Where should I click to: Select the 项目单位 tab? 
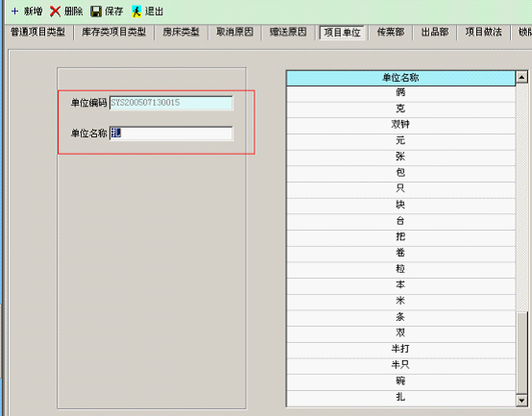pyautogui.click(x=342, y=33)
